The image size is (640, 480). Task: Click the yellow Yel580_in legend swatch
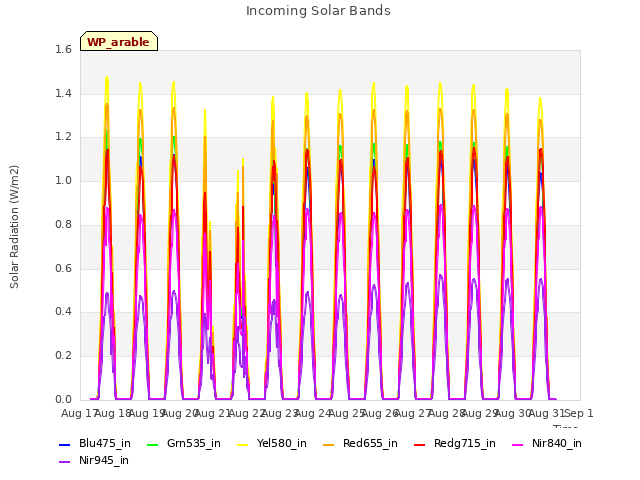tap(243, 444)
